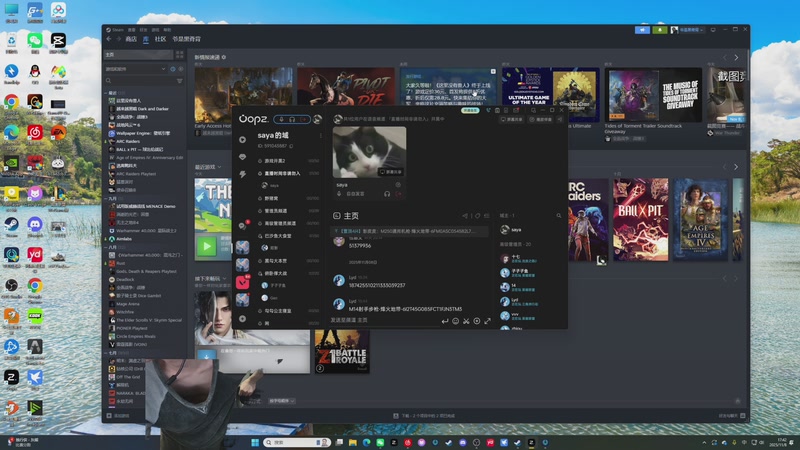Select member saya in Oopz member list
Viewport: 800px width, 450px height.
coord(512,230)
